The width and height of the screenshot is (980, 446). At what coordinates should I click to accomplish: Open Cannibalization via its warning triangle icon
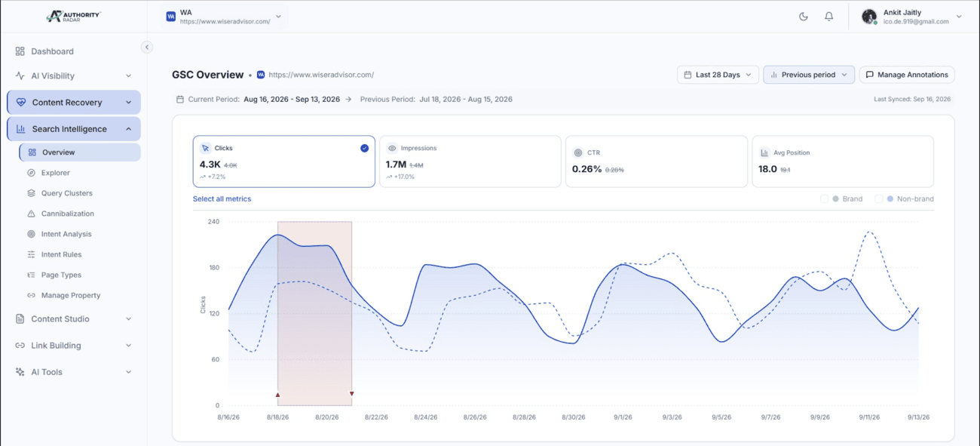pyautogui.click(x=31, y=214)
